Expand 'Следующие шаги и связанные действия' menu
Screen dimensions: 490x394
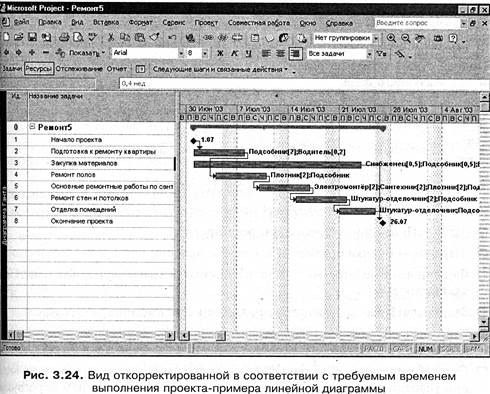coord(220,69)
